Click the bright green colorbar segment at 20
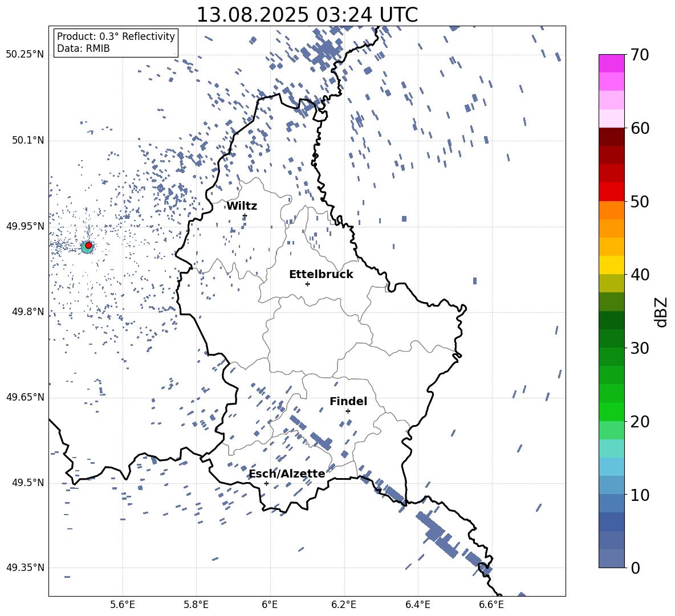Image resolution: width=675 pixels, height=616 pixels. pos(611,411)
